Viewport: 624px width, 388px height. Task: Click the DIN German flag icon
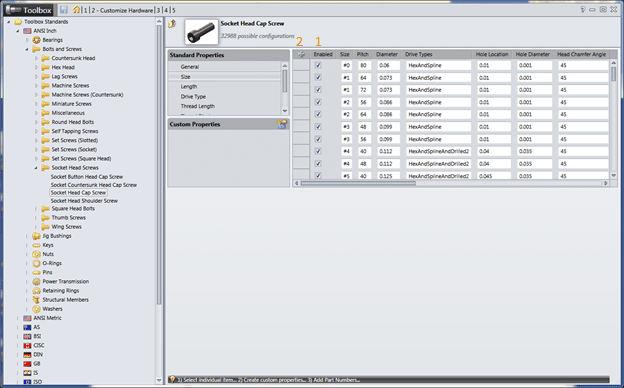point(27,355)
